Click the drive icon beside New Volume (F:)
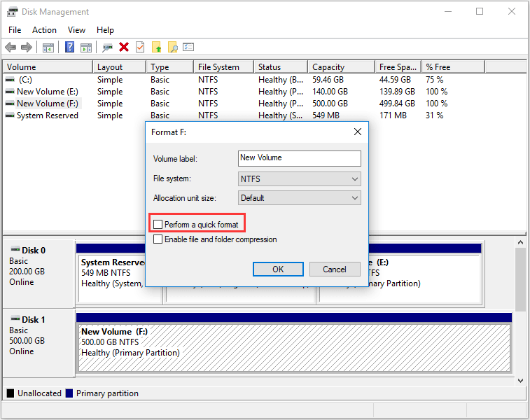Viewport: 530px width, 420px height. pyautogui.click(x=10, y=104)
